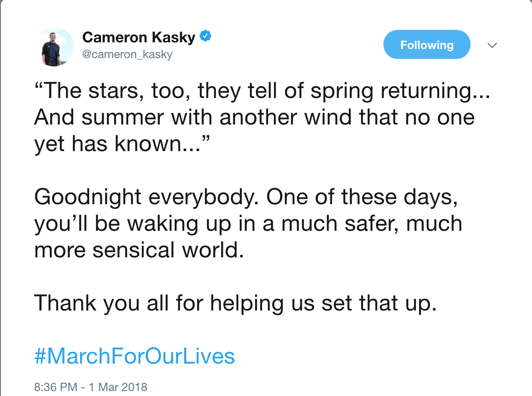The width and height of the screenshot is (532, 396).
Task: Open Cameron Kasky's profile photo
Action: [x=57, y=47]
